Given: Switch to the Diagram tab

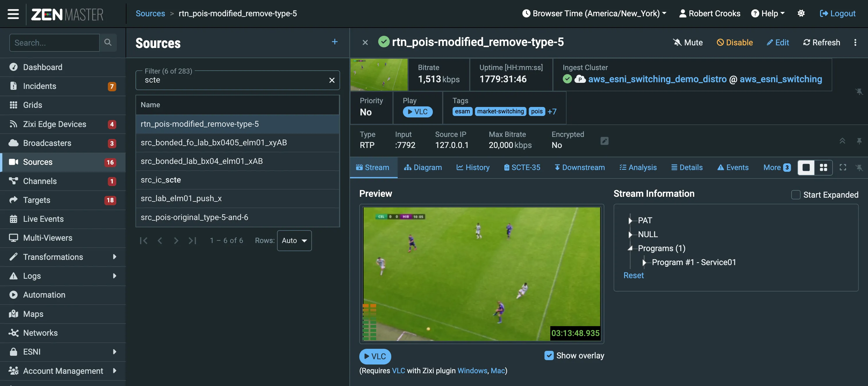Looking at the screenshot, I should click(x=423, y=167).
